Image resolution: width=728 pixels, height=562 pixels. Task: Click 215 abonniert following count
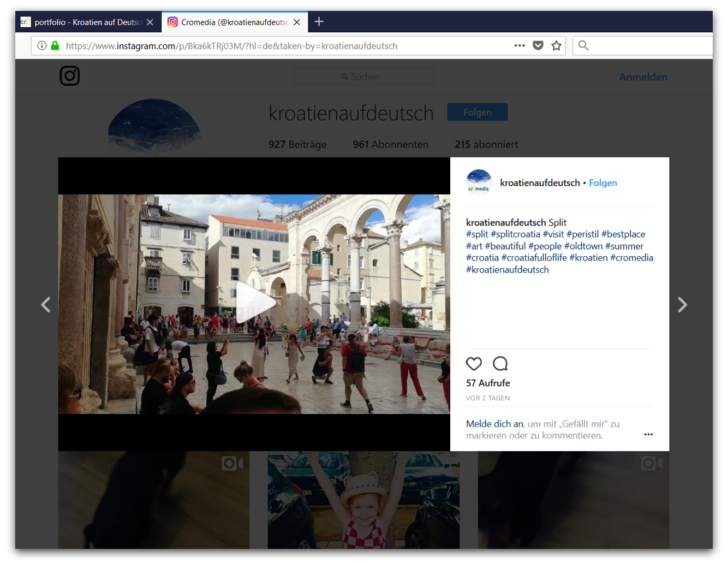(486, 145)
